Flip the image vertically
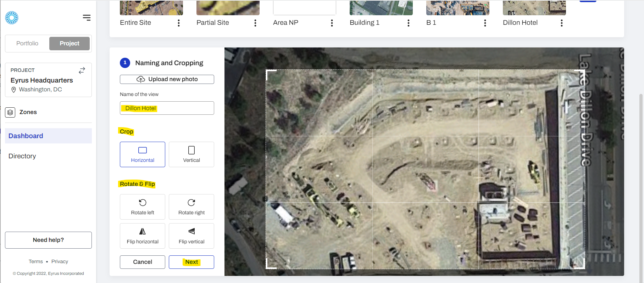The height and width of the screenshot is (283, 644). point(191,236)
